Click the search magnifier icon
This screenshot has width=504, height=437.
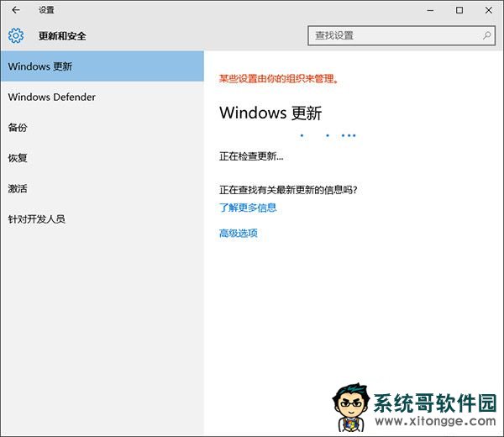(486, 35)
